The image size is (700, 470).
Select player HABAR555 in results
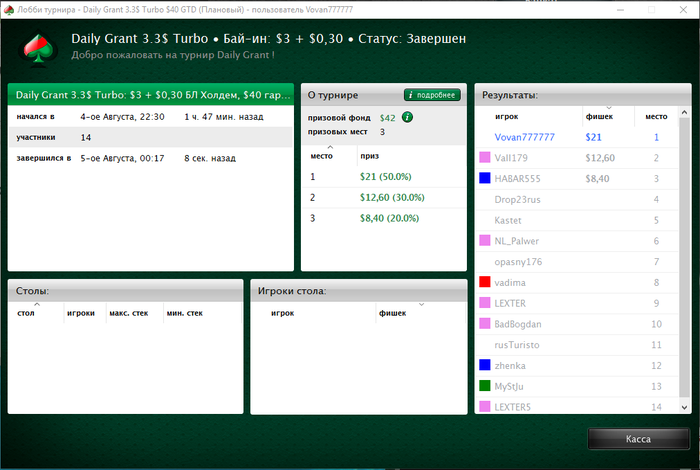pos(577,179)
